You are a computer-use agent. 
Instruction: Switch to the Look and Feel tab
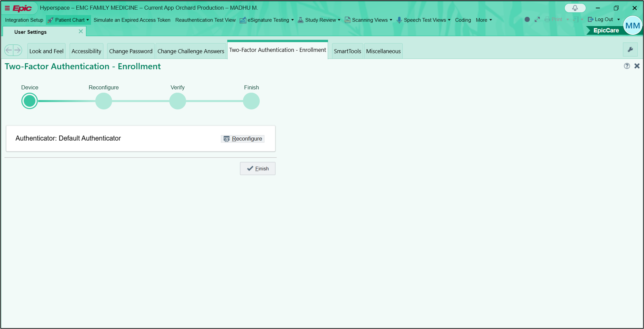[x=47, y=51]
